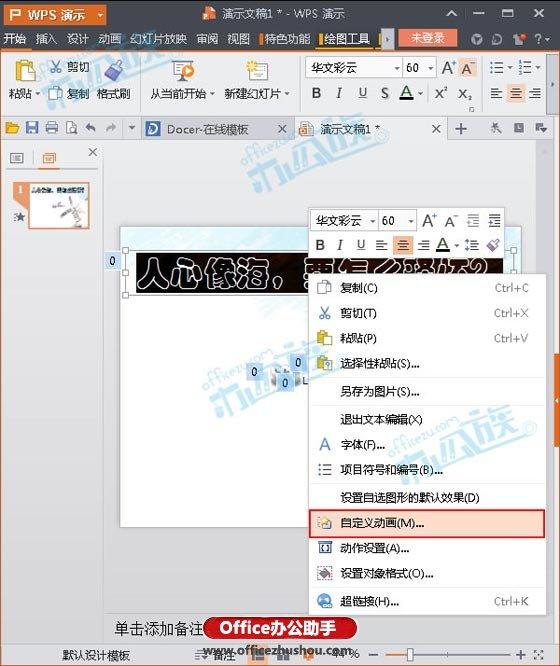This screenshot has width=560, height=666.
Task: Click the increase font size icon in ribbon
Action: pos(449,68)
